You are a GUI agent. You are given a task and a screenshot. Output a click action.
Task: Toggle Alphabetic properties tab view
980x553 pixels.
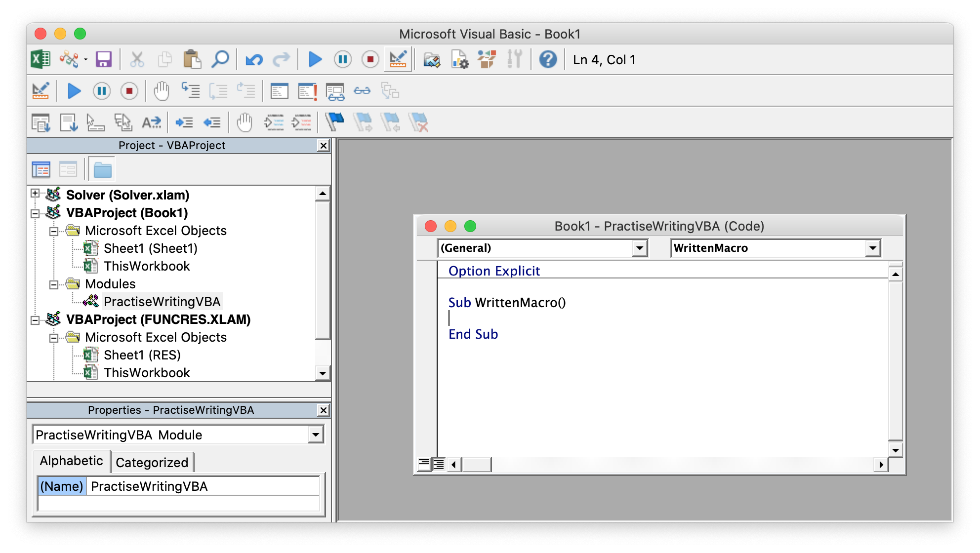[x=71, y=462]
